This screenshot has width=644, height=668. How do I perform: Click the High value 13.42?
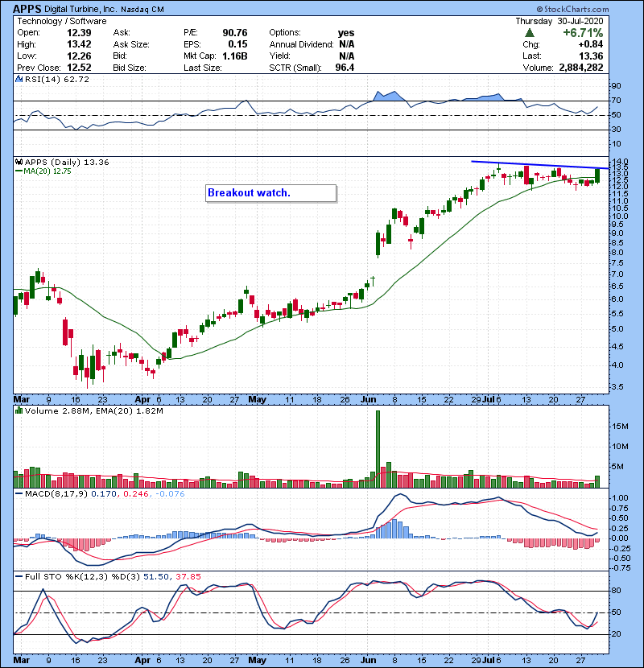tap(79, 44)
